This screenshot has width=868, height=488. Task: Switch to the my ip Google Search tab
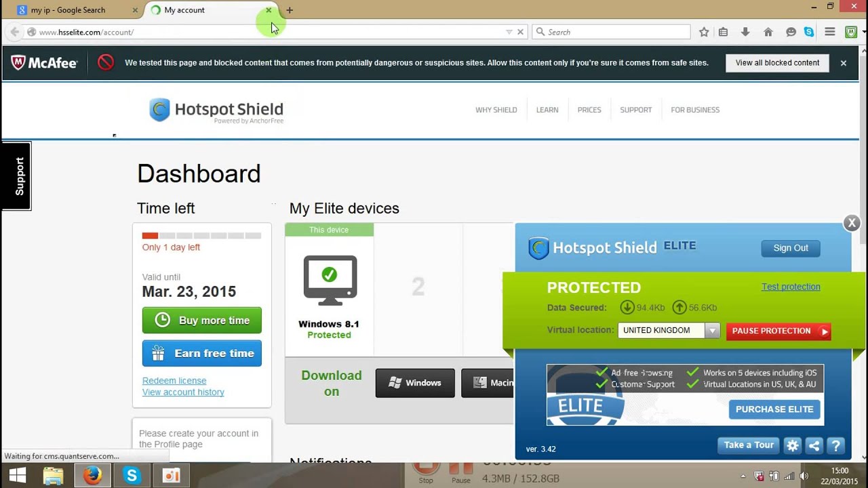(x=70, y=10)
